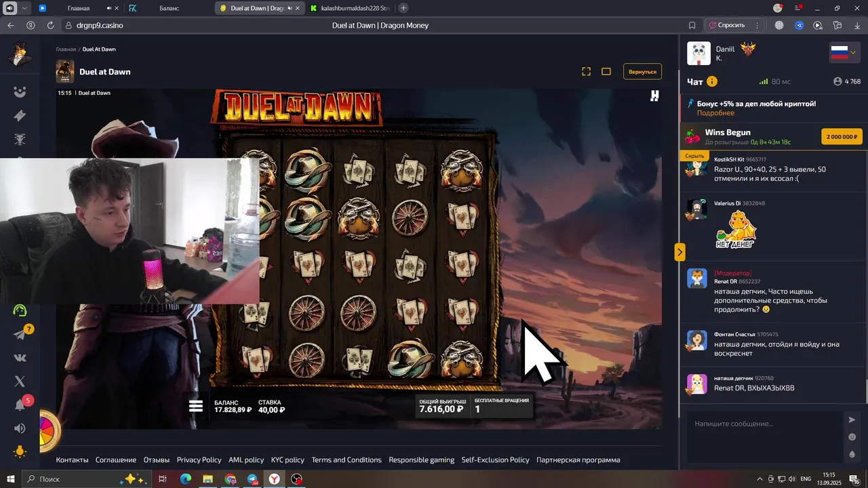Click the Hacksaw H logo in game
Viewport: 868px width, 488px height.
[654, 96]
